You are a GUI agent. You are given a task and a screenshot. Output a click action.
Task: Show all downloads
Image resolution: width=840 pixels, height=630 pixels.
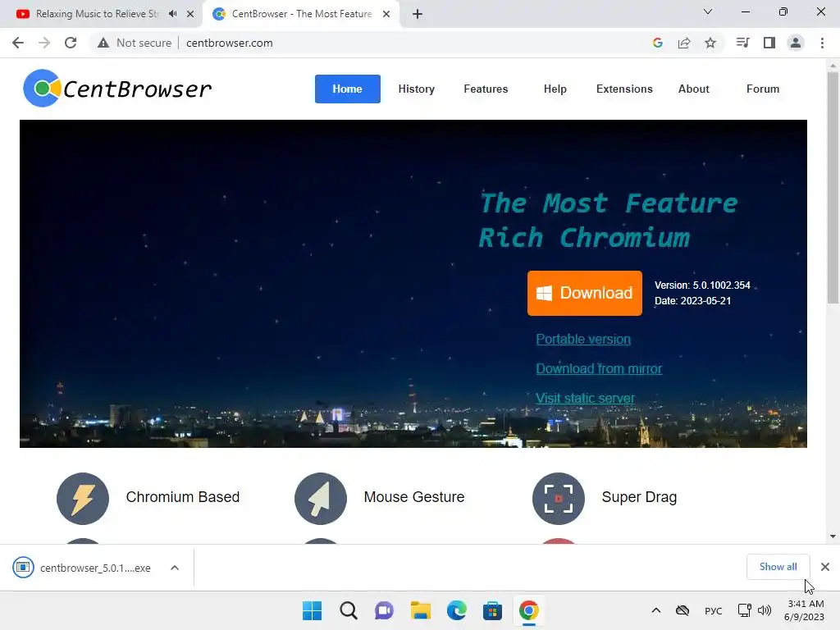778,567
